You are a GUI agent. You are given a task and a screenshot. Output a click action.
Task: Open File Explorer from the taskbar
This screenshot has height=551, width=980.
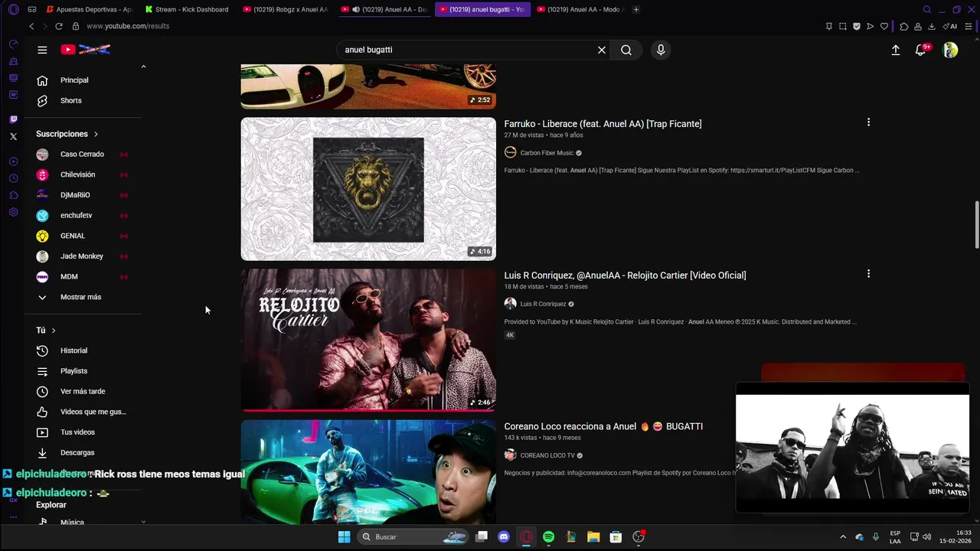(593, 536)
